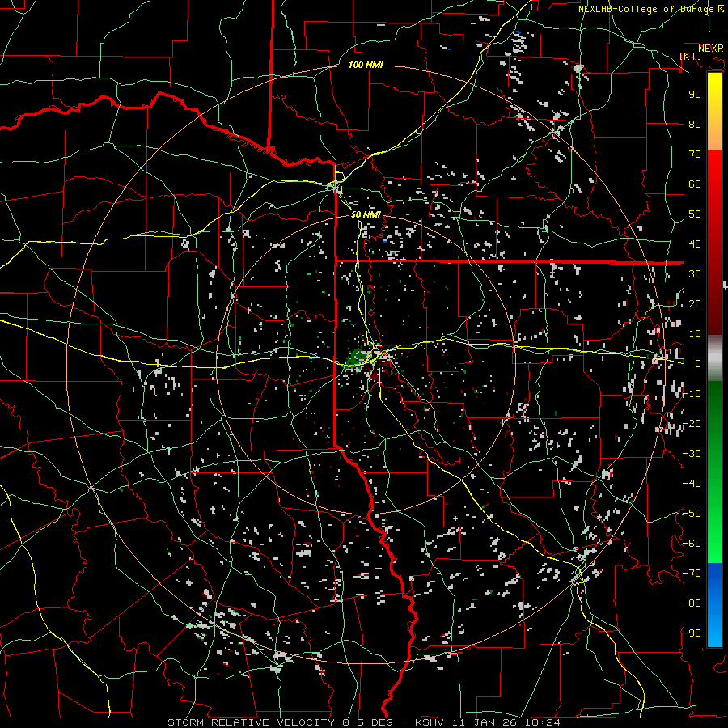Viewport: 728px width, 728px height.
Task: Click the "90" value on the velocity scale
Action: point(695,95)
